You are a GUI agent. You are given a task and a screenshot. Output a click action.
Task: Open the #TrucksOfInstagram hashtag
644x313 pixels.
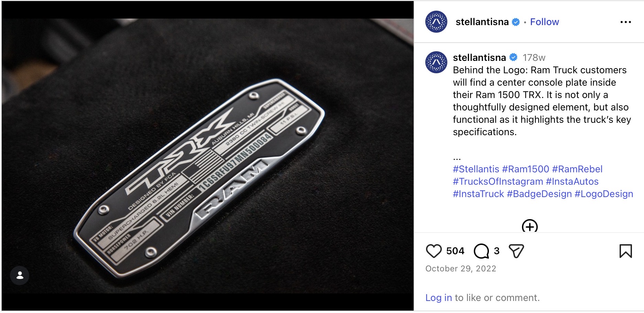tap(498, 181)
